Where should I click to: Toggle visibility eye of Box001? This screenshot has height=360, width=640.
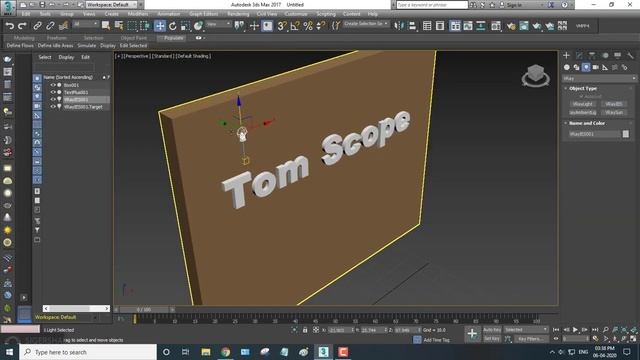pyautogui.click(x=53, y=85)
